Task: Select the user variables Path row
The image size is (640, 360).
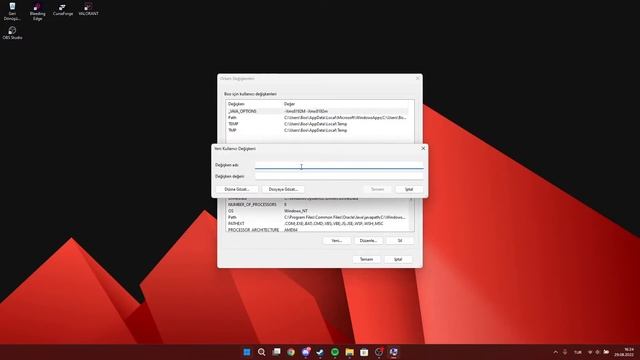Action: click(317, 118)
